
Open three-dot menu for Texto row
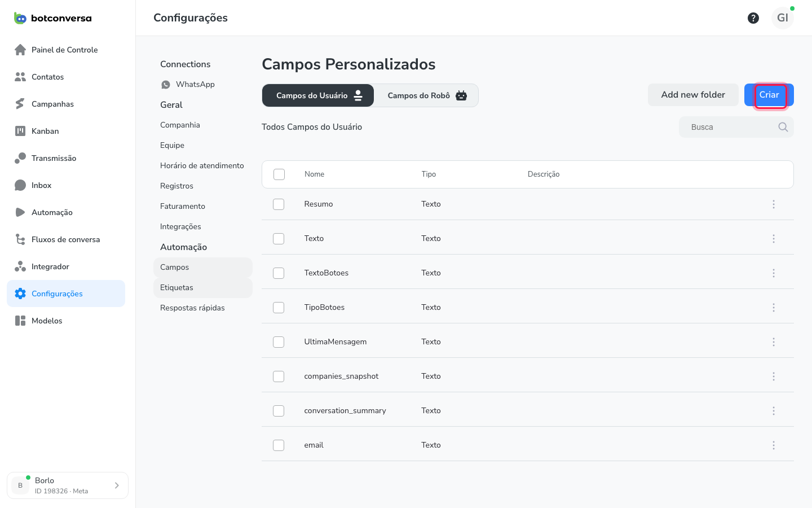774,239
